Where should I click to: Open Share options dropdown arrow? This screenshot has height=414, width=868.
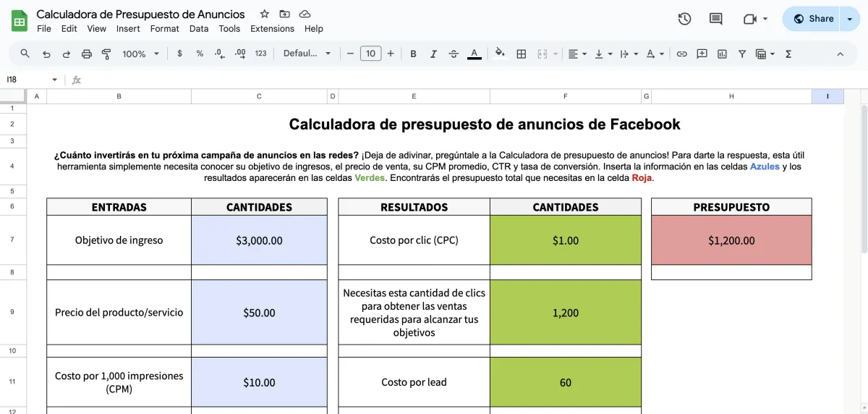pos(849,19)
